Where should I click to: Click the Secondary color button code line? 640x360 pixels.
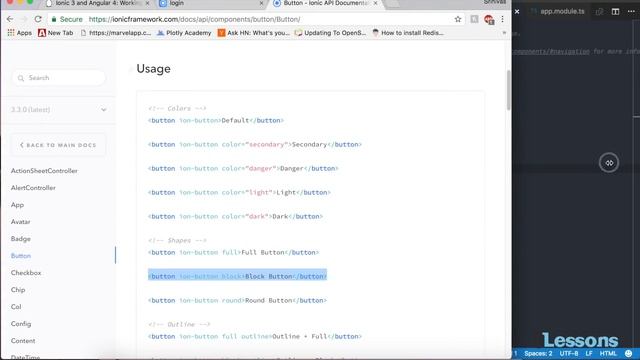[255, 144]
